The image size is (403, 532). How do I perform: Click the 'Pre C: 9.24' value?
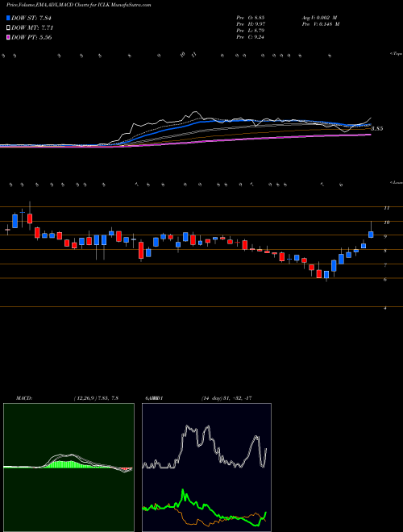tap(251, 37)
